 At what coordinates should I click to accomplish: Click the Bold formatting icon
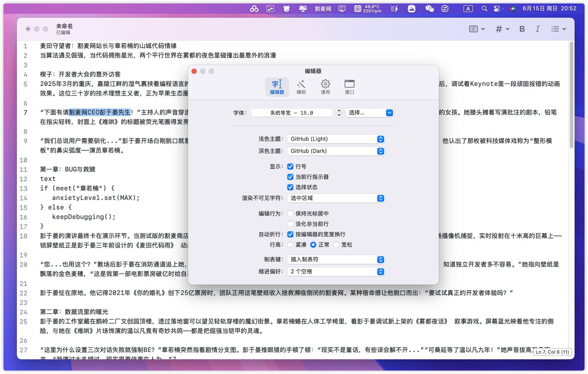pyautogui.click(x=522, y=29)
